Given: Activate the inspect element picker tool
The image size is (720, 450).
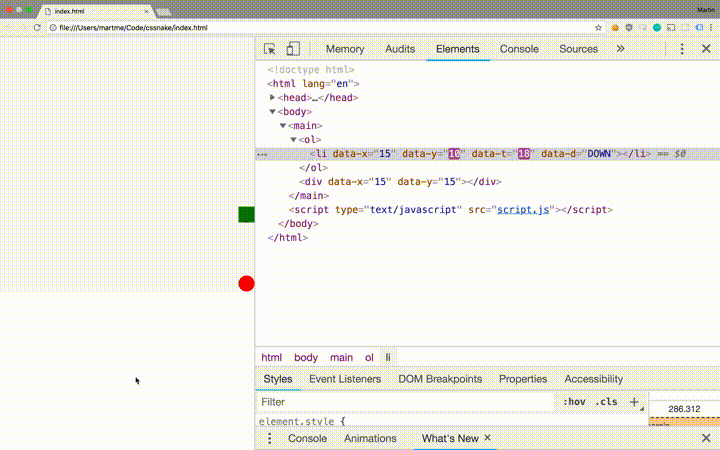Looking at the screenshot, I should pyautogui.click(x=270, y=49).
